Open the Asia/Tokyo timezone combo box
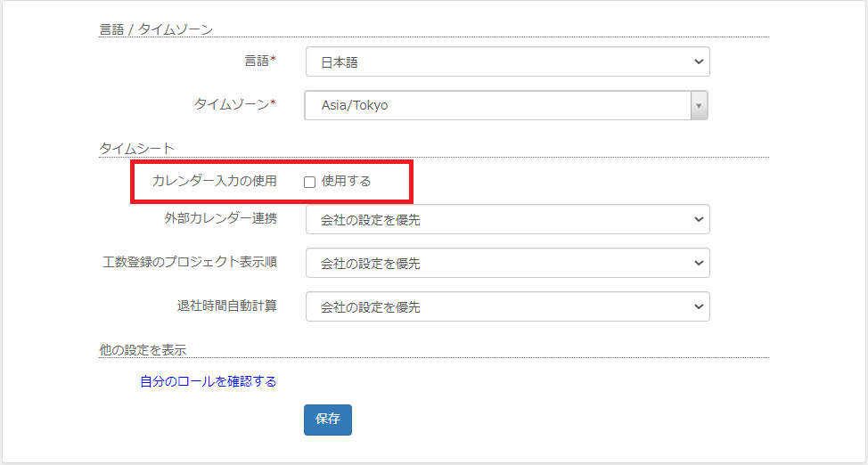 click(x=506, y=105)
